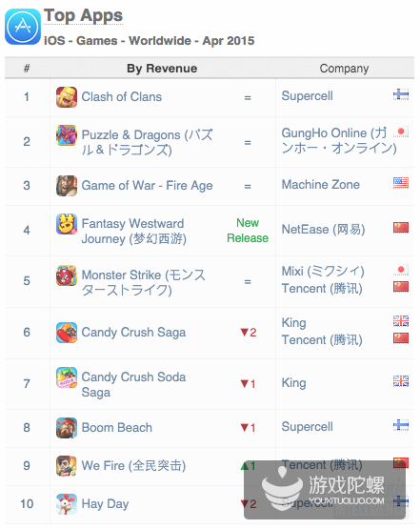Click the Company column header
The image size is (420, 529).
pyautogui.click(x=344, y=69)
